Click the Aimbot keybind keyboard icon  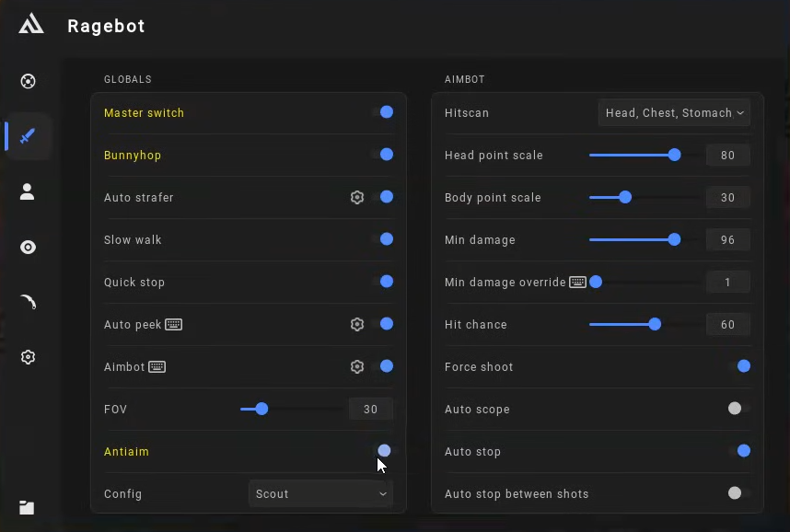[x=157, y=366]
